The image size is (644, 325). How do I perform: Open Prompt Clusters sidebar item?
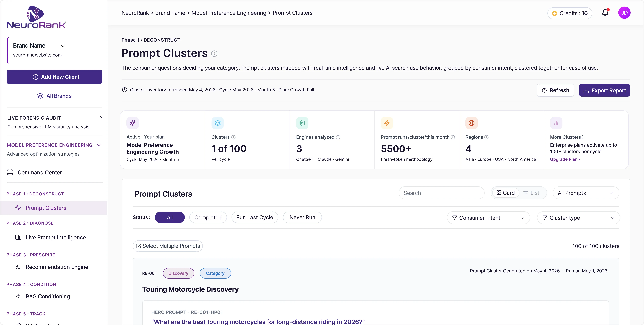54,208
